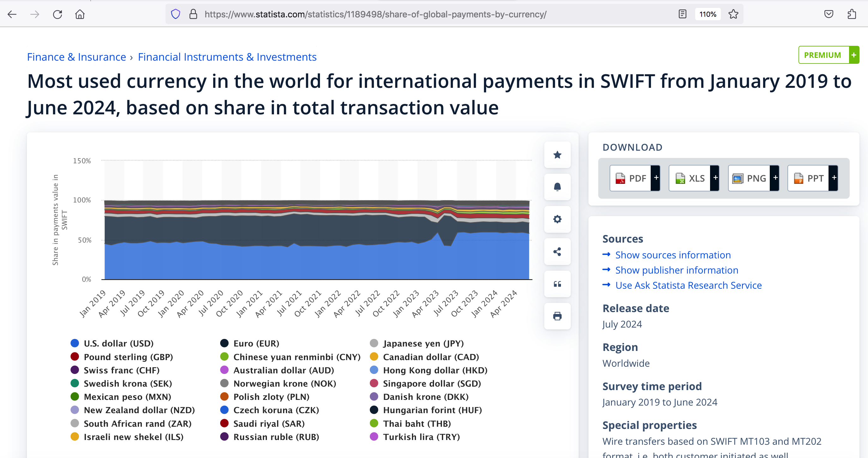Screen dimensions: 868x458
Task: Toggle Australian dollar (AUD) legend series
Action: [277, 371]
